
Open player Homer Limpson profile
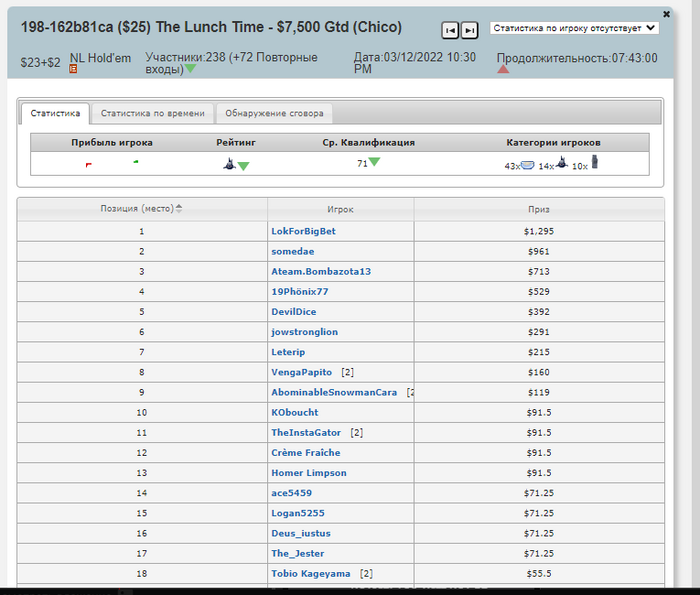pos(309,473)
